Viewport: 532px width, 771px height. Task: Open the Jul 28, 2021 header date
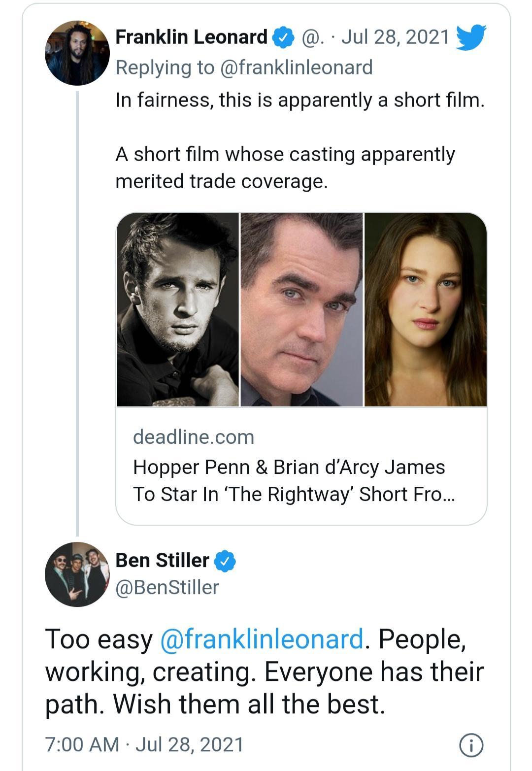click(x=395, y=37)
